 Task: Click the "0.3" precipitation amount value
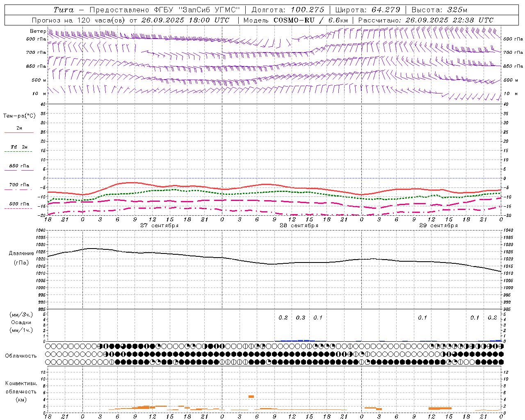301,317
